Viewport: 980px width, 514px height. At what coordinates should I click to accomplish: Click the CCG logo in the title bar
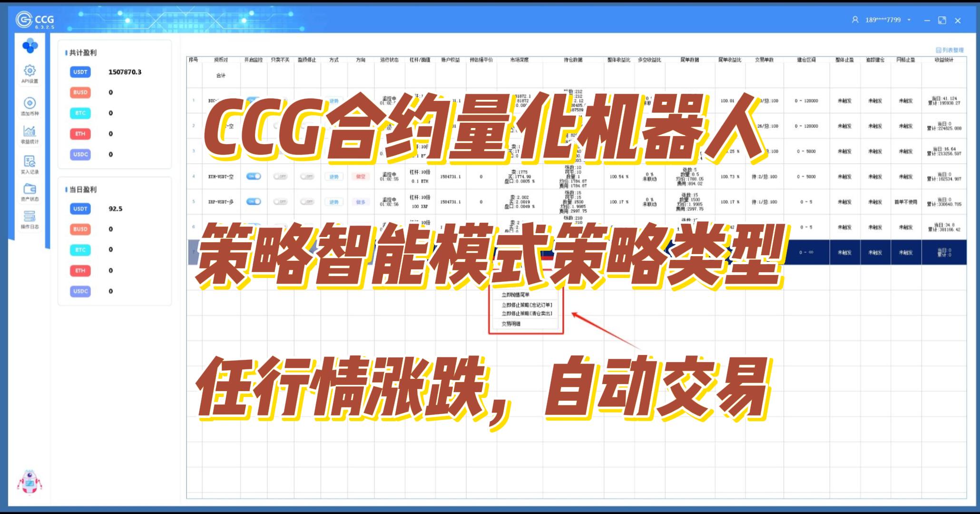tap(35, 20)
